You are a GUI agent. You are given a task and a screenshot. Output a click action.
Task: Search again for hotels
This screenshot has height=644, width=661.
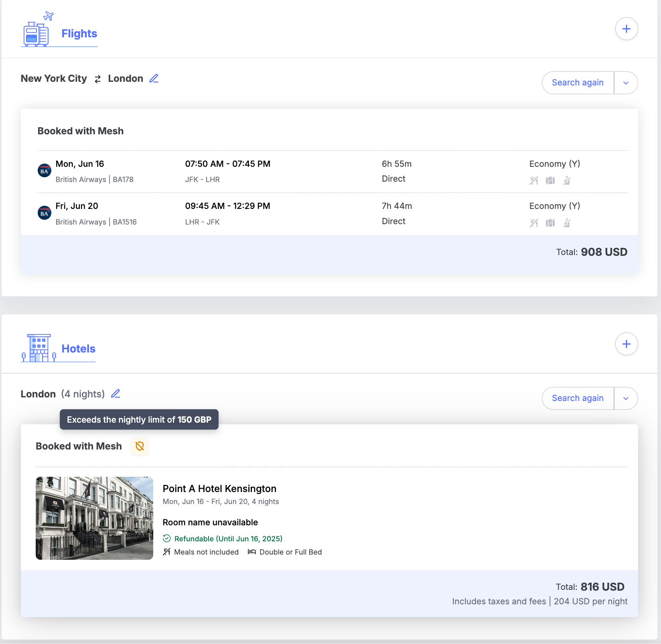coord(578,398)
